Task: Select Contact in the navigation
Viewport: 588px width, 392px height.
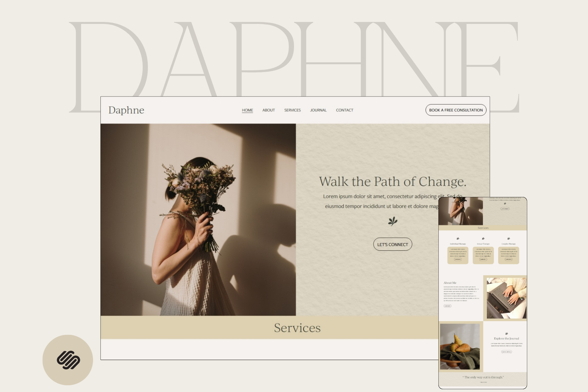Action: 344,110
